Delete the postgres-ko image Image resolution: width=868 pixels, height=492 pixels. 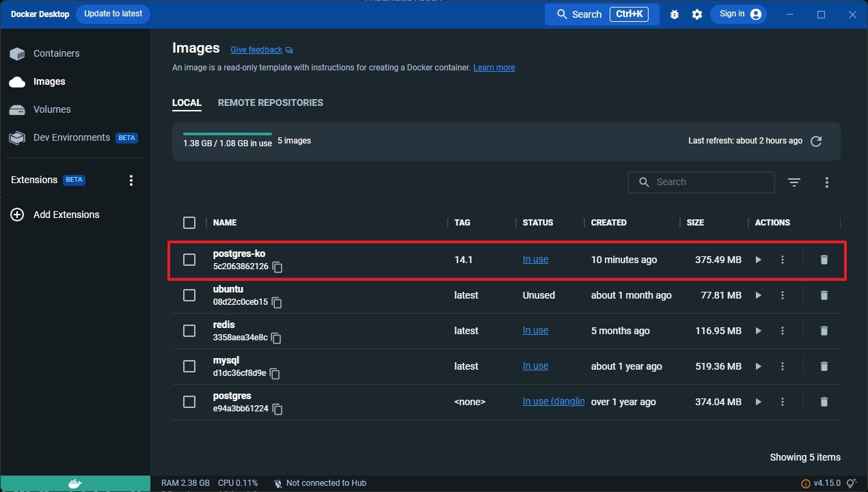[x=824, y=260]
